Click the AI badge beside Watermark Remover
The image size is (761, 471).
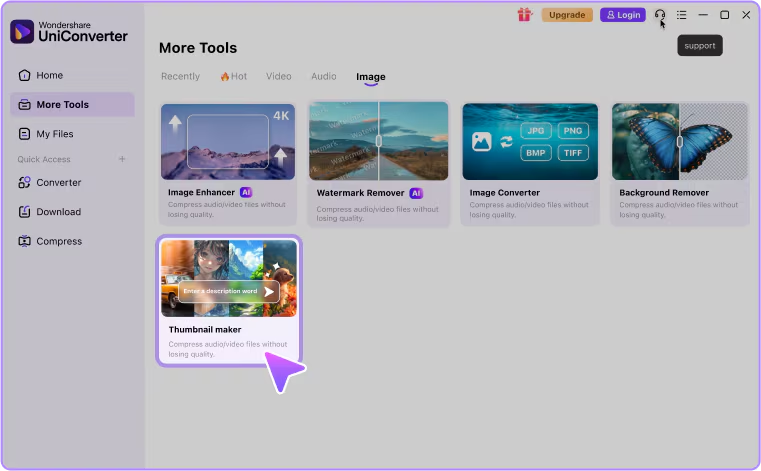coord(416,193)
